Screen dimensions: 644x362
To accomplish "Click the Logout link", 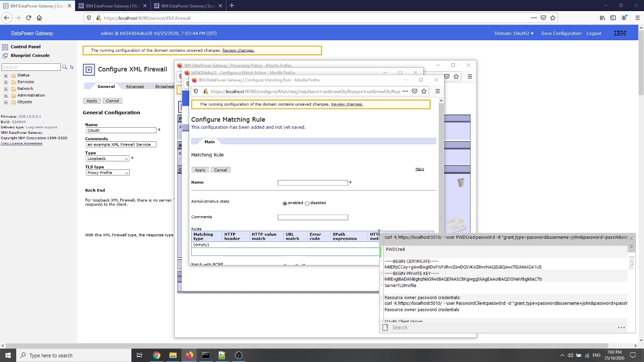I will (594, 33).
